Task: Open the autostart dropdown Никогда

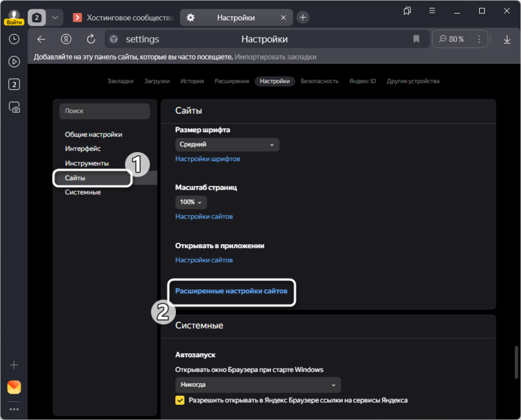Action: [258, 384]
